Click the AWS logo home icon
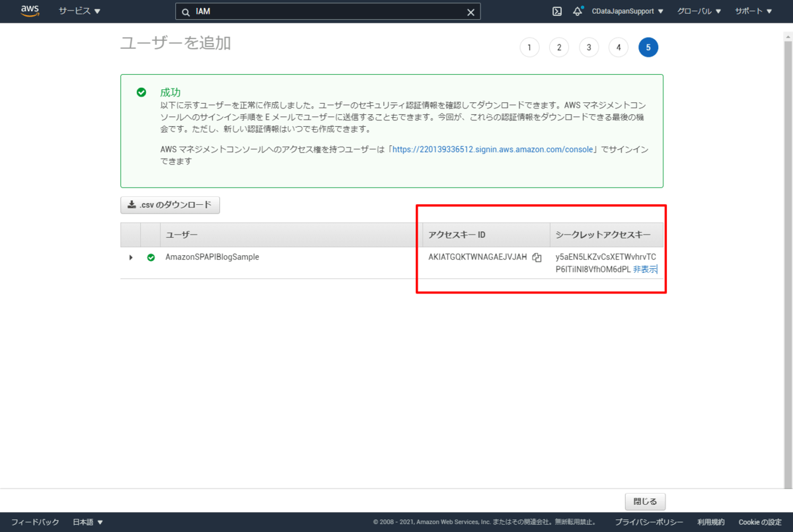793x532 pixels. point(30,11)
